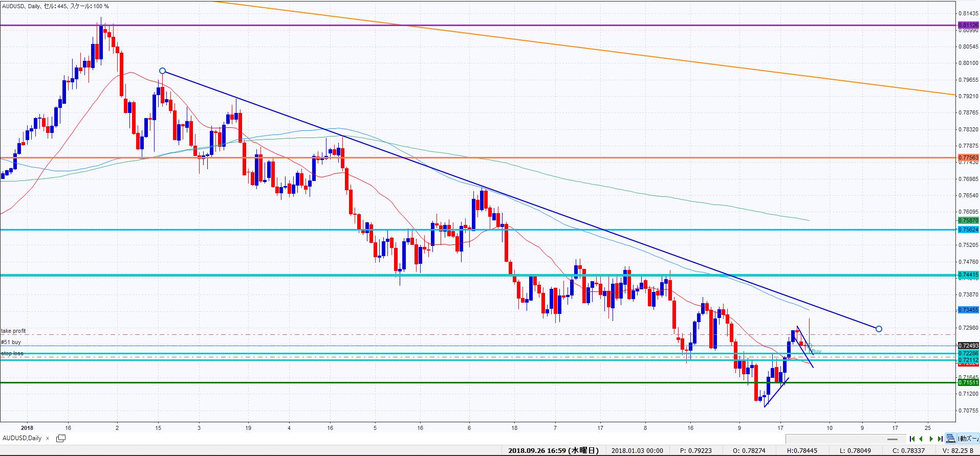Image resolution: width=980 pixels, height=456 pixels.
Task: Select the stop loss line label
Action: tap(12, 354)
